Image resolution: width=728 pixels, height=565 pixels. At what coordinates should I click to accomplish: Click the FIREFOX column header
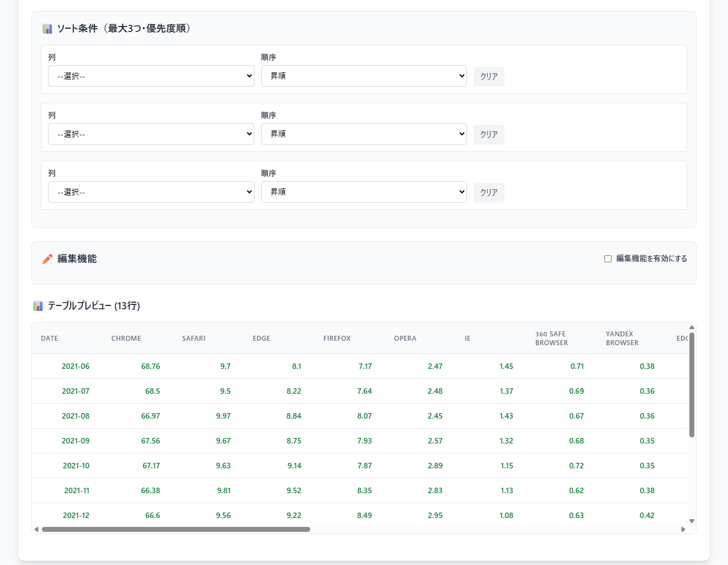[337, 339]
